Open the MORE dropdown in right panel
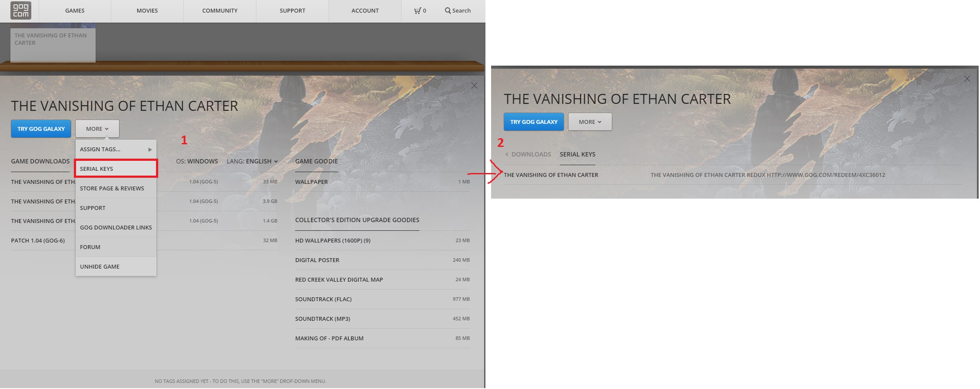The height and width of the screenshot is (389, 980). pos(590,122)
